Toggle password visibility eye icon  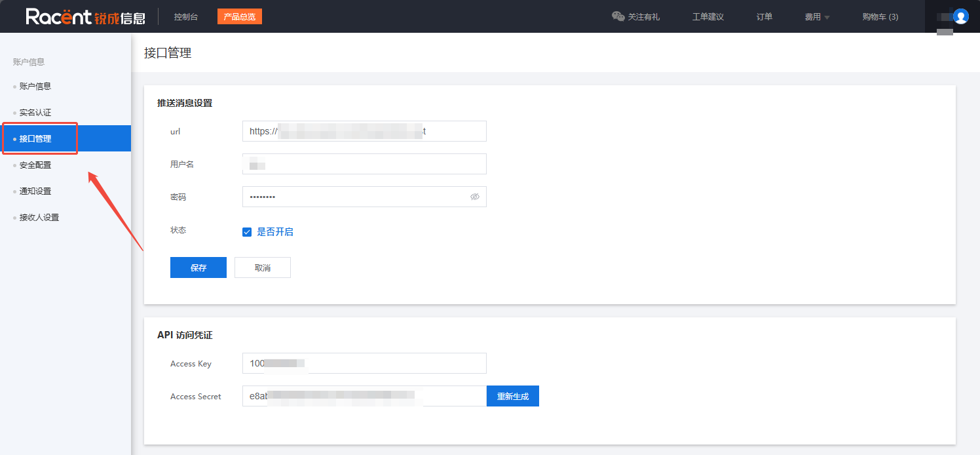pos(475,197)
